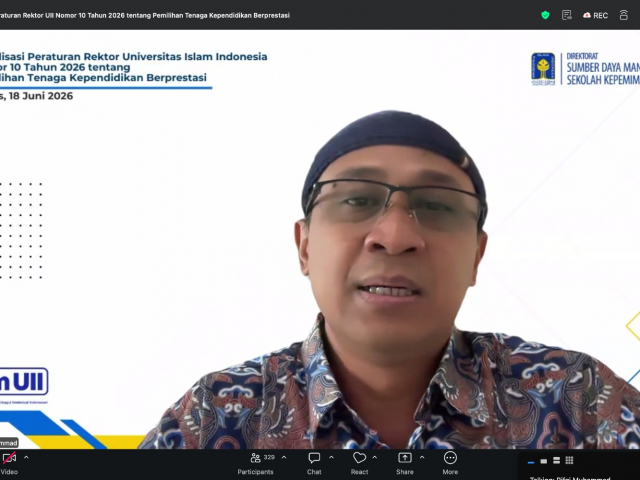Click the UII badge logo on slide
This screenshot has height=480, width=640.
click(24, 382)
